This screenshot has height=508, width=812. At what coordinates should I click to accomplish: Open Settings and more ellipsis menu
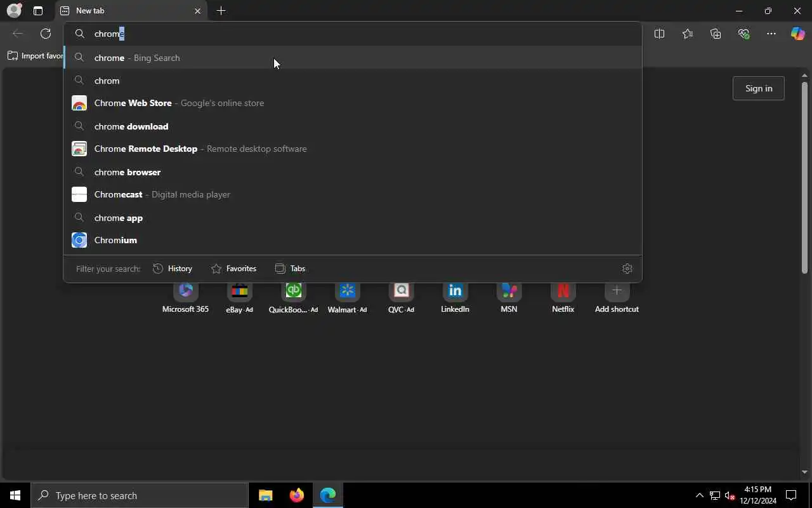point(771,34)
